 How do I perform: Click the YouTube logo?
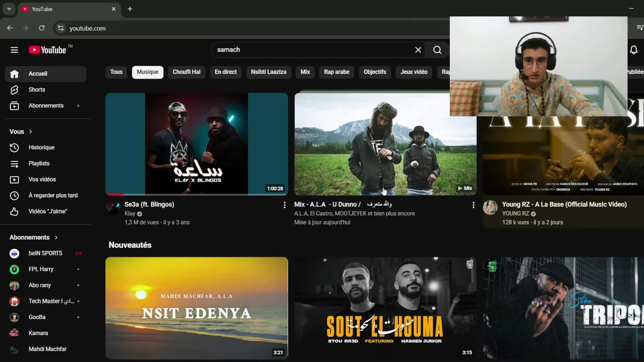pos(47,50)
